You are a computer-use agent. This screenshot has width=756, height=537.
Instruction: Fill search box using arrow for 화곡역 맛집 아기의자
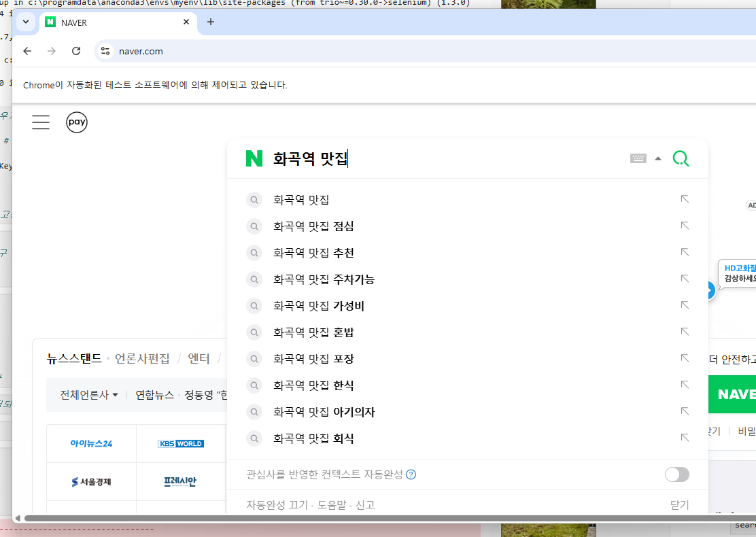(685, 411)
